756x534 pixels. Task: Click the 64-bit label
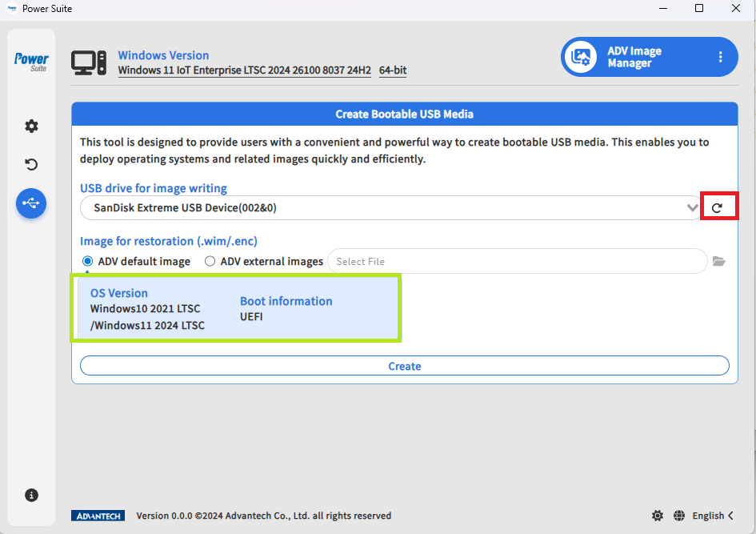[x=393, y=70]
